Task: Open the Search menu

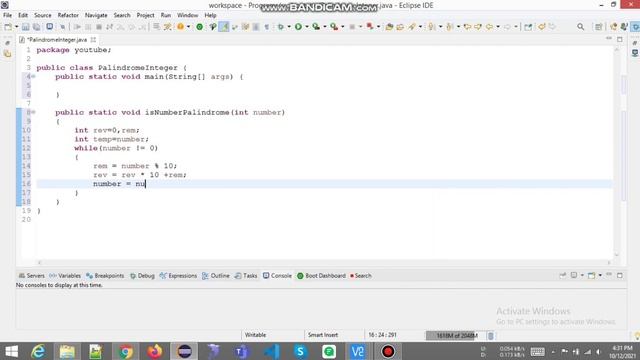Action: [x=122, y=15]
